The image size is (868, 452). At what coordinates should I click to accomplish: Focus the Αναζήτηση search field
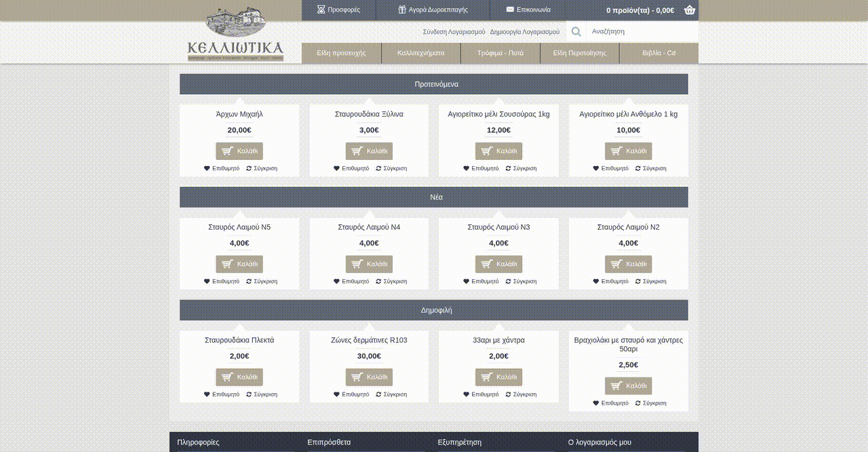pyautogui.click(x=642, y=31)
